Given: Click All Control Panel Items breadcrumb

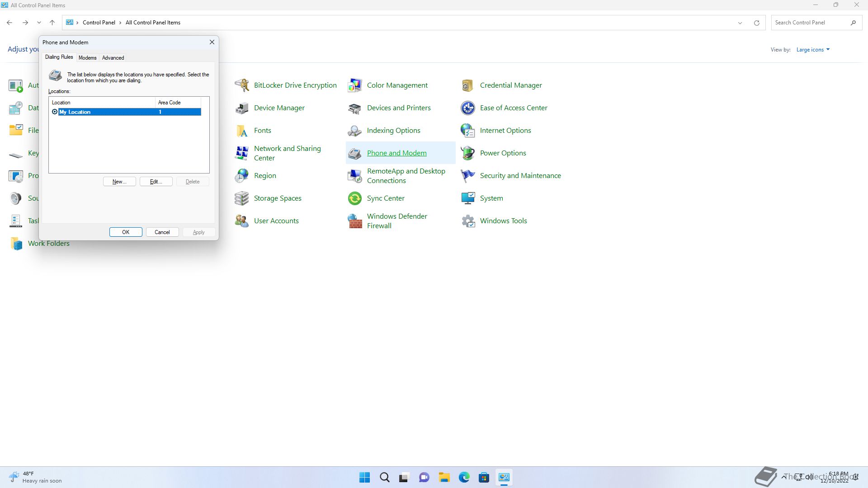Looking at the screenshot, I should coord(153,23).
